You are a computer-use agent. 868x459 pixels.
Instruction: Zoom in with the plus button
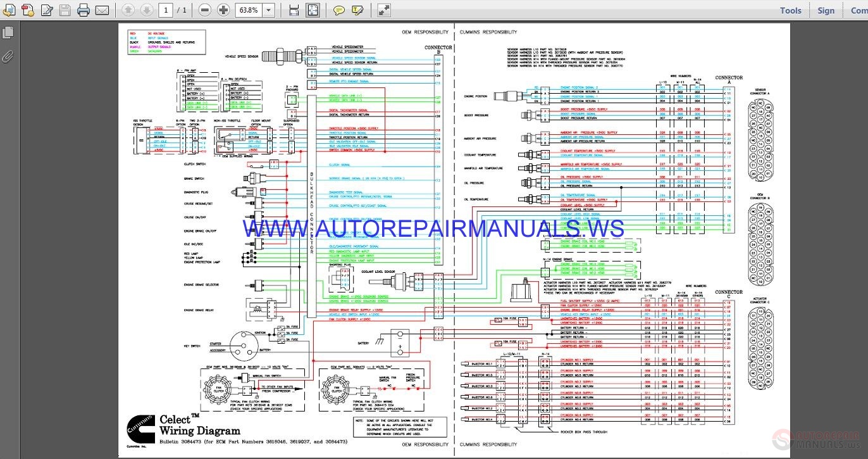coord(223,10)
